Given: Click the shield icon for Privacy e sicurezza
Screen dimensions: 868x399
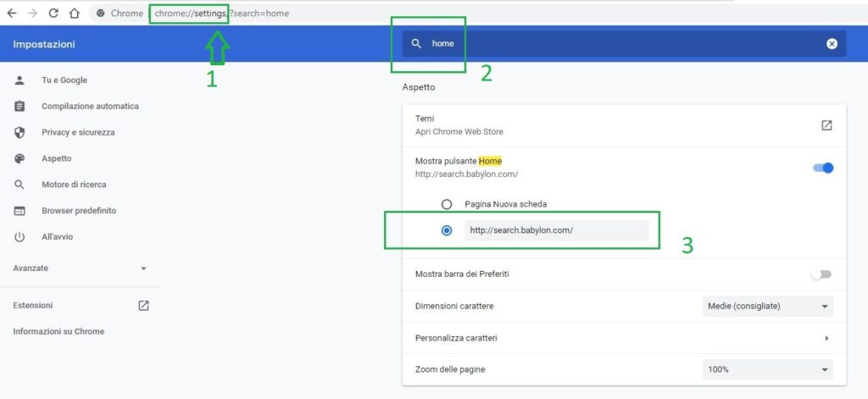Looking at the screenshot, I should pyautogui.click(x=19, y=132).
